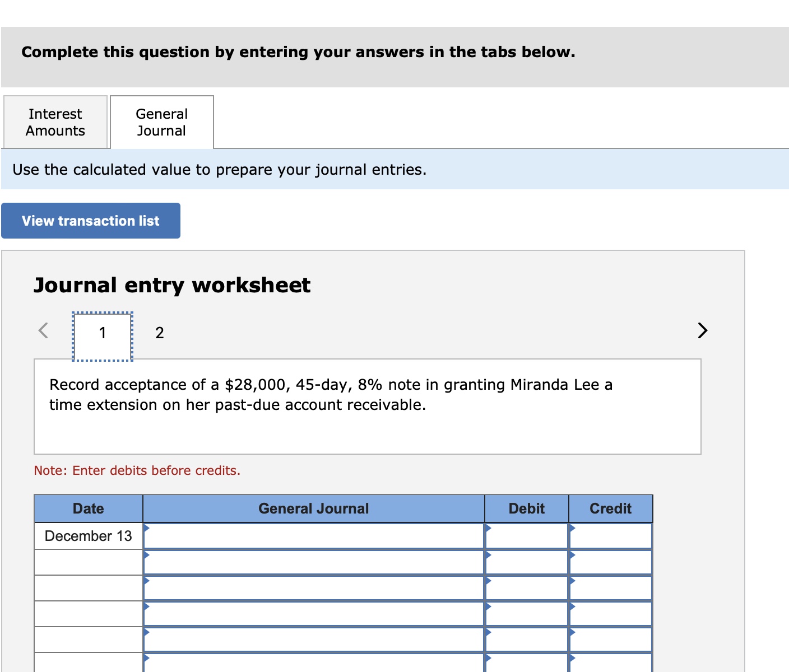Open account dropdown in third journal row
Viewport: 789px width, 672px height.
[x=314, y=587]
